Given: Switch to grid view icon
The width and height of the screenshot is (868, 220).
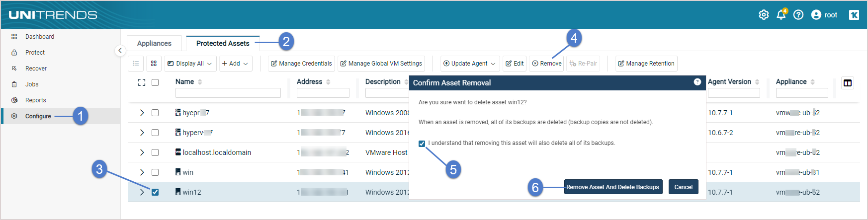Looking at the screenshot, I should click(154, 64).
